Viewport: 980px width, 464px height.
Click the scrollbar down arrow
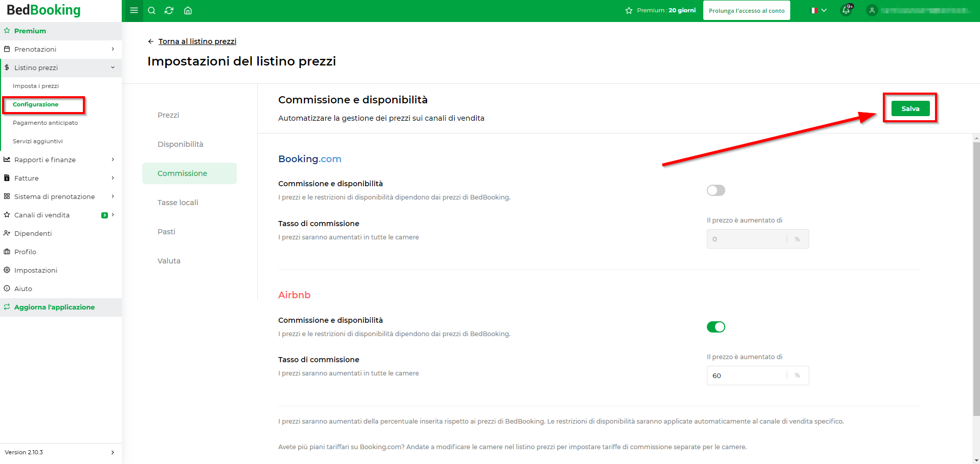pos(976,460)
